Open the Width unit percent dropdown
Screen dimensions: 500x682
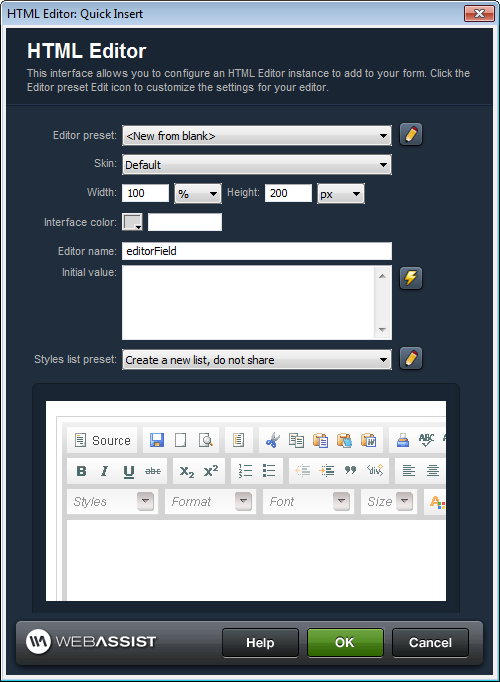point(198,194)
